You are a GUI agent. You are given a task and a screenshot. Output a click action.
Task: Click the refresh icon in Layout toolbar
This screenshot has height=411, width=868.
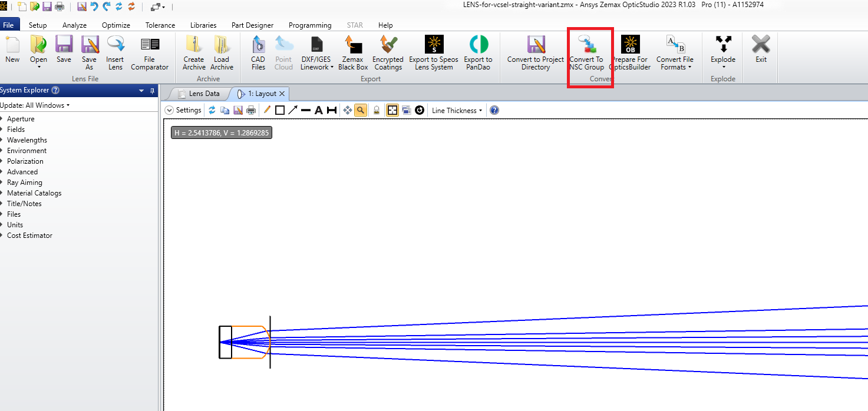[x=212, y=110]
